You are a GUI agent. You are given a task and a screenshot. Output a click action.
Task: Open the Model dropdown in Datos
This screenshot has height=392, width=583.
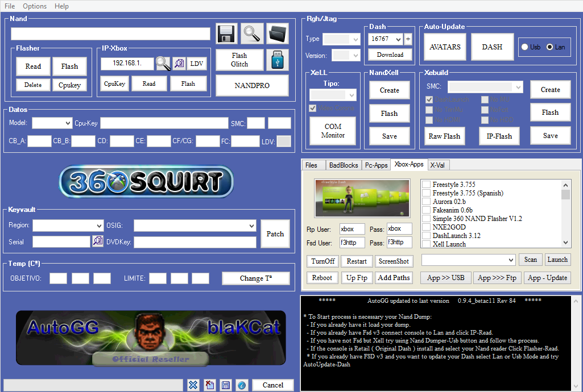52,123
